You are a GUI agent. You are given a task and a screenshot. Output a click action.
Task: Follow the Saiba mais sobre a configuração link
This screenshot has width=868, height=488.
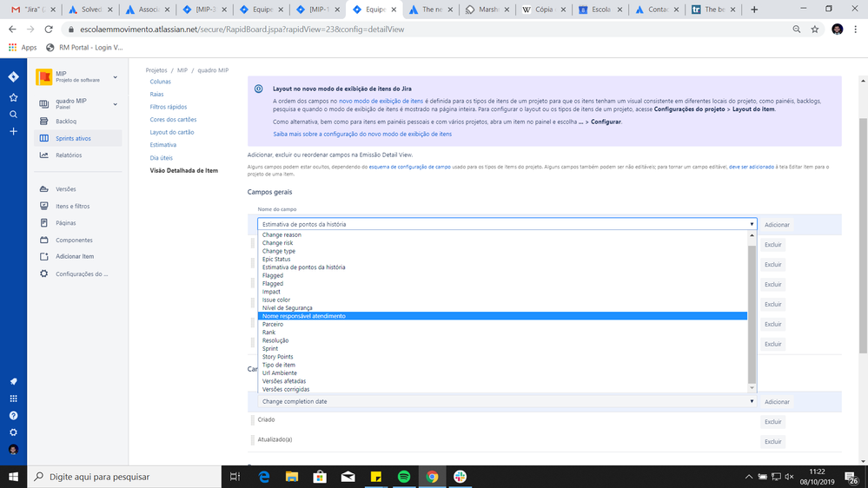[x=362, y=134]
